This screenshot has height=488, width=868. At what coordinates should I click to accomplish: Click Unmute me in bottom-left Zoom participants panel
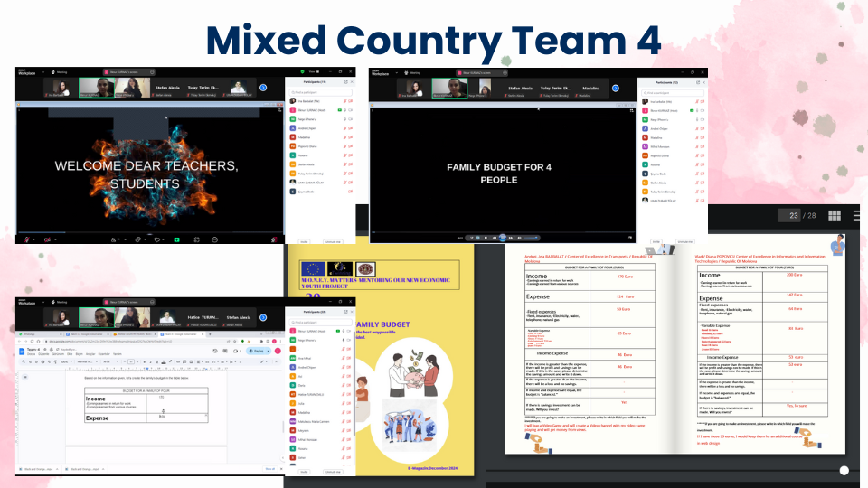click(332, 472)
